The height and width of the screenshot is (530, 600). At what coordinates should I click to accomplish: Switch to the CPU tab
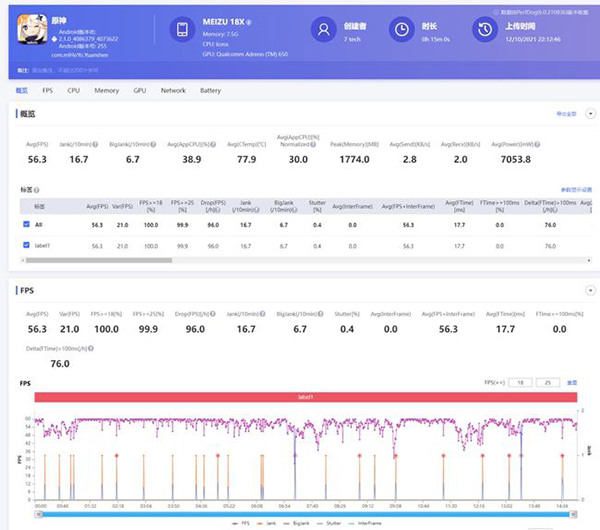pyautogui.click(x=73, y=90)
